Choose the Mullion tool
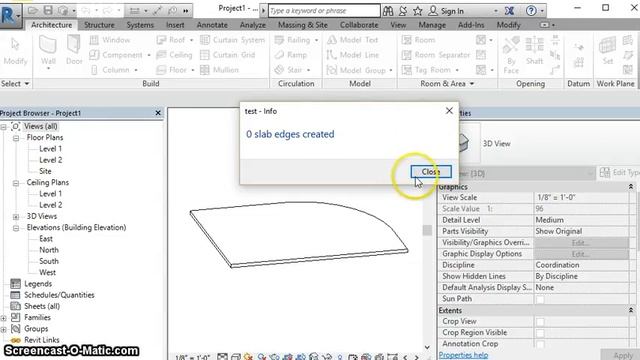The image size is (640, 360). click(219, 70)
